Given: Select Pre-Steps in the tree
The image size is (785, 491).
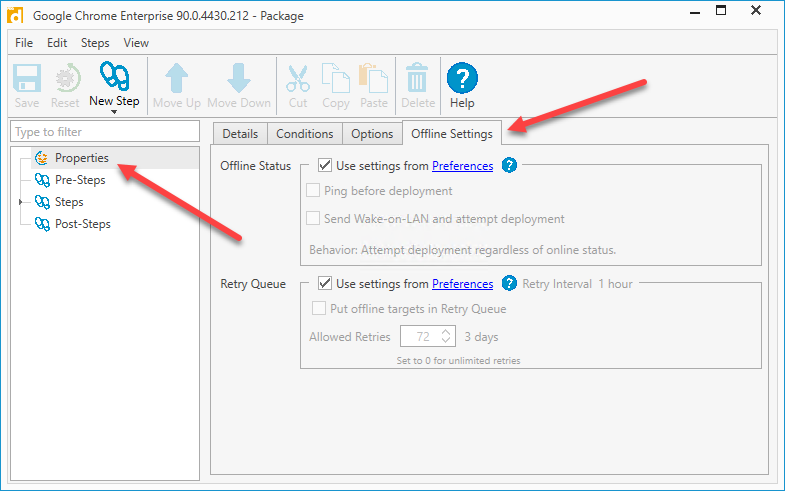Looking at the screenshot, I should 80,180.
